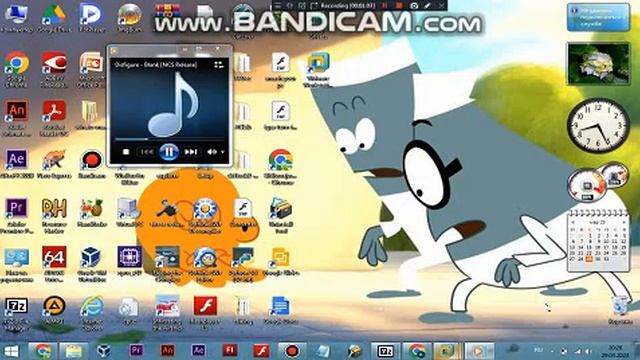640x360 pixels.
Task: Go to next month in calendar gadget
Action: coord(624,222)
